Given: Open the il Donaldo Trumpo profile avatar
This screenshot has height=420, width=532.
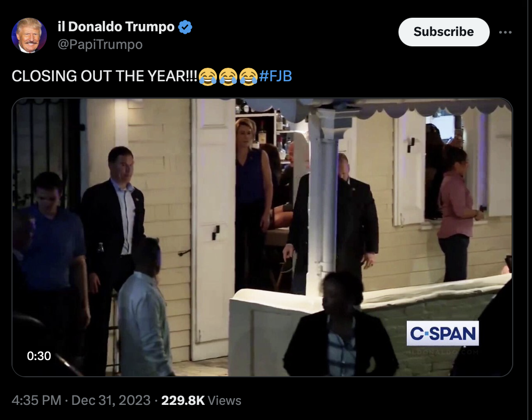Looking at the screenshot, I should click(29, 35).
